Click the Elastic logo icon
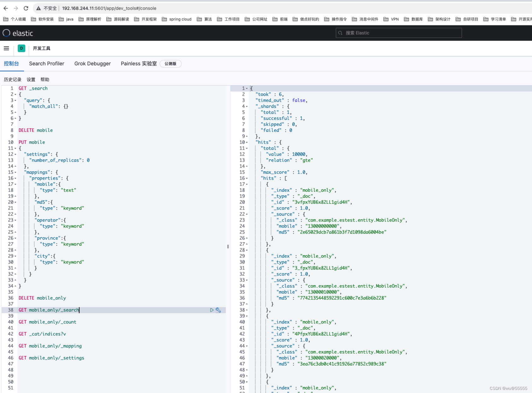This screenshot has width=532, height=393. [6, 33]
